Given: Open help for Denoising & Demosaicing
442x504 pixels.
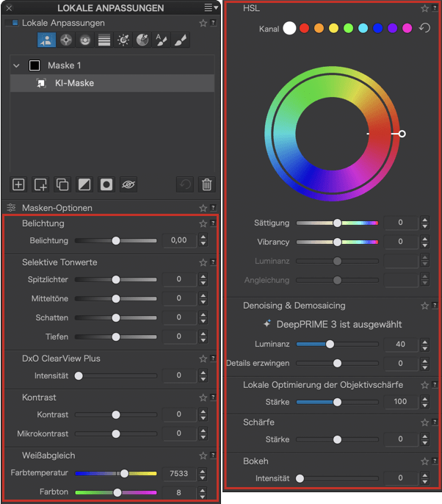Looking at the screenshot, I should click(x=435, y=306).
